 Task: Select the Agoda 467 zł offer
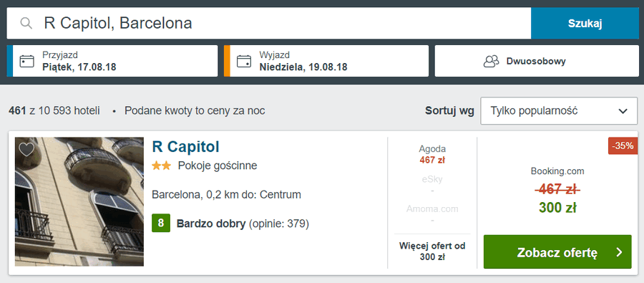coord(432,155)
